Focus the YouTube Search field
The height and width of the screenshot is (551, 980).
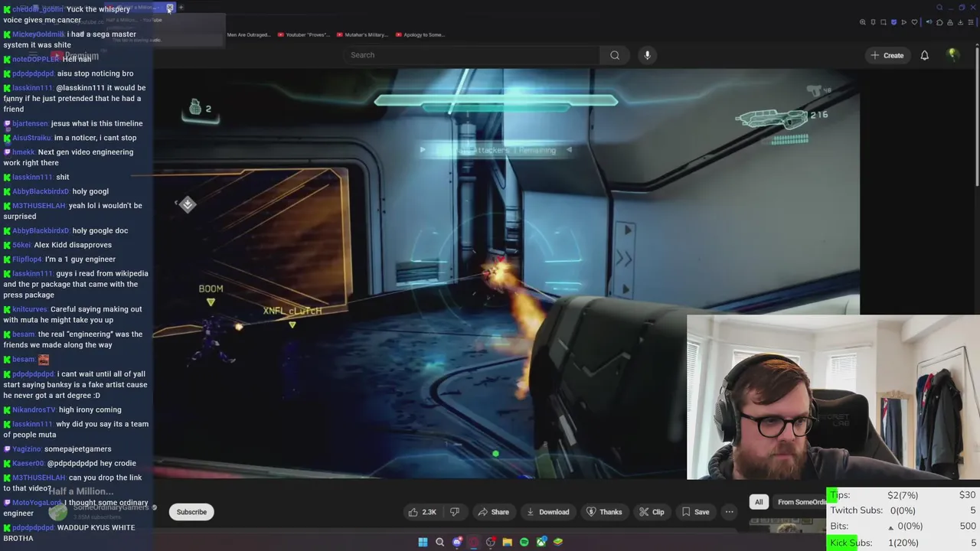click(x=472, y=55)
